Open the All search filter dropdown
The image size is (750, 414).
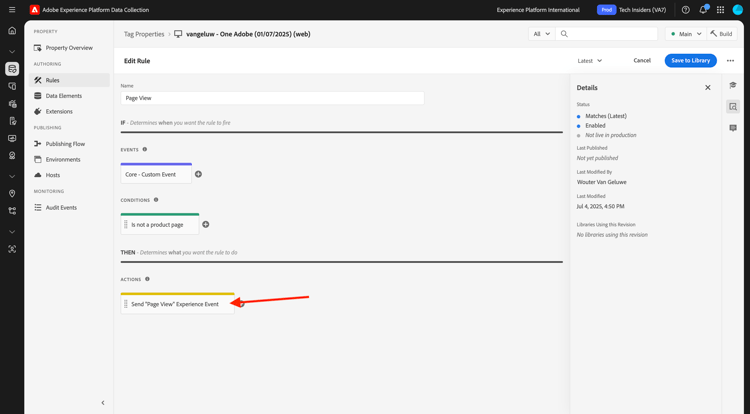542,34
